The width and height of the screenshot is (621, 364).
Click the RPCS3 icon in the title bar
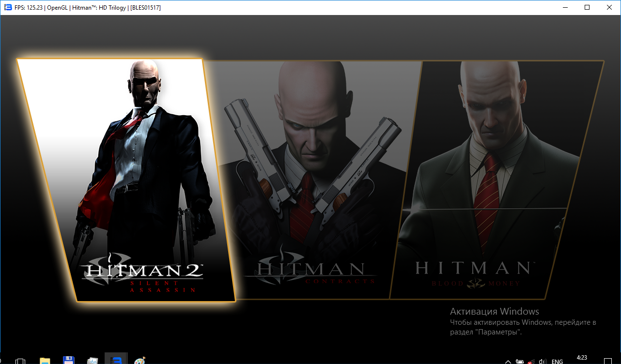point(8,8)
